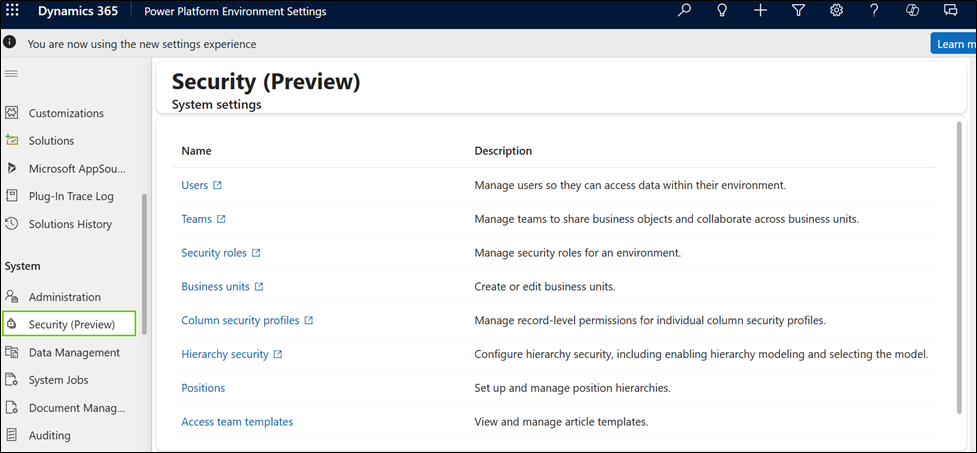The height and width of the screenshot is (453, 977).
Task: Open the advanced find filter icon
Action: (798, 11)
